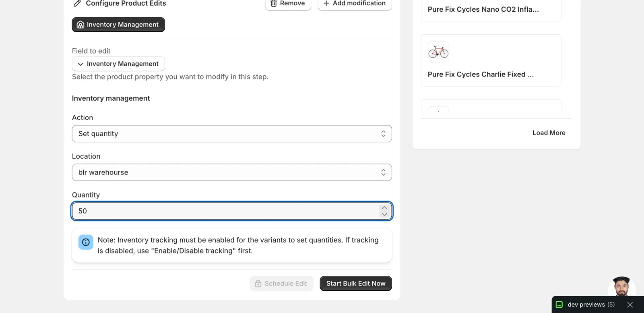Increase quantity with the up arrow
Screen dimensions: 644x313
[x=384, y=208]
